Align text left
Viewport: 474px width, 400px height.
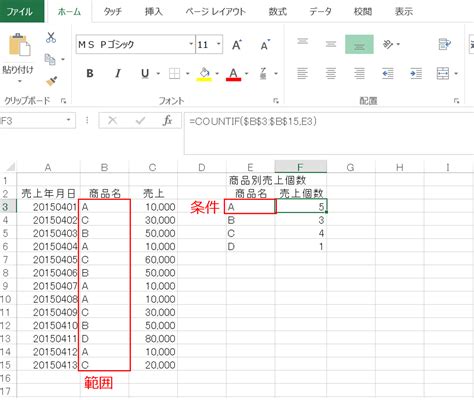coord(302,73)
